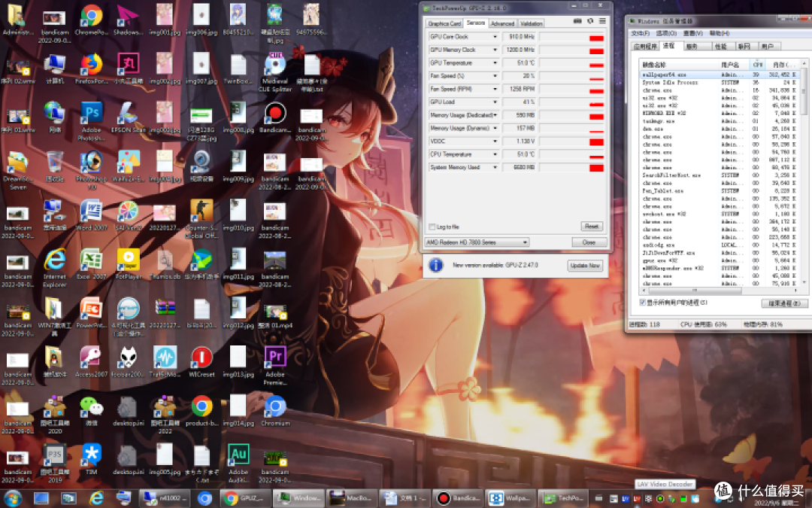The height and width of the screenshot is (508, 812).
Task: Select the Bandicam red record desktop icon
Action: click(275, 117)
